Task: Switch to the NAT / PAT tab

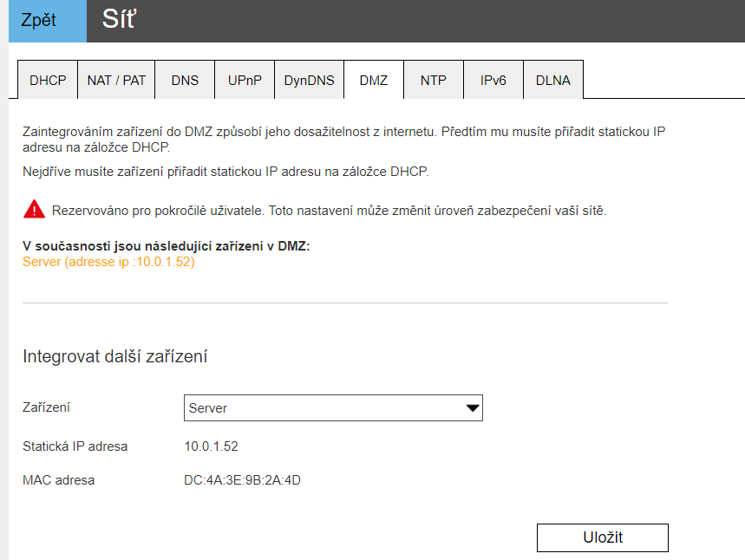Action: coord(116,81)
